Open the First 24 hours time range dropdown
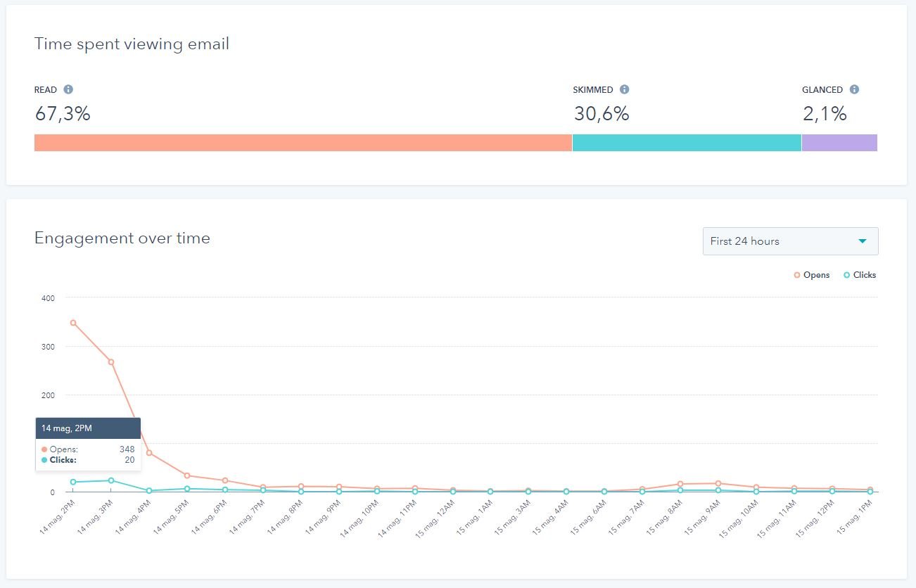The height and width of the screenshot is (588, 916). [790, 241]
